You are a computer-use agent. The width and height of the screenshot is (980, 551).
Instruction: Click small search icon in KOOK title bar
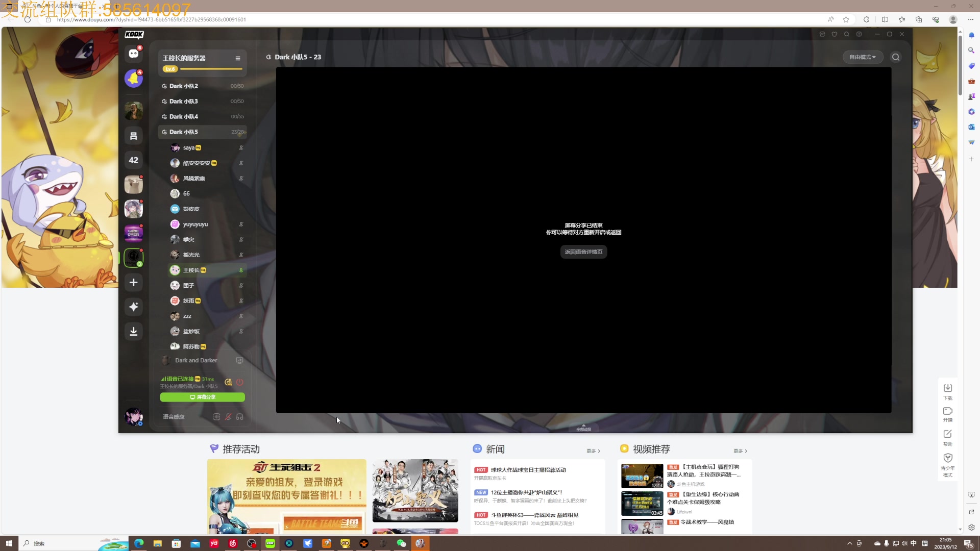(x=847, y=34)
